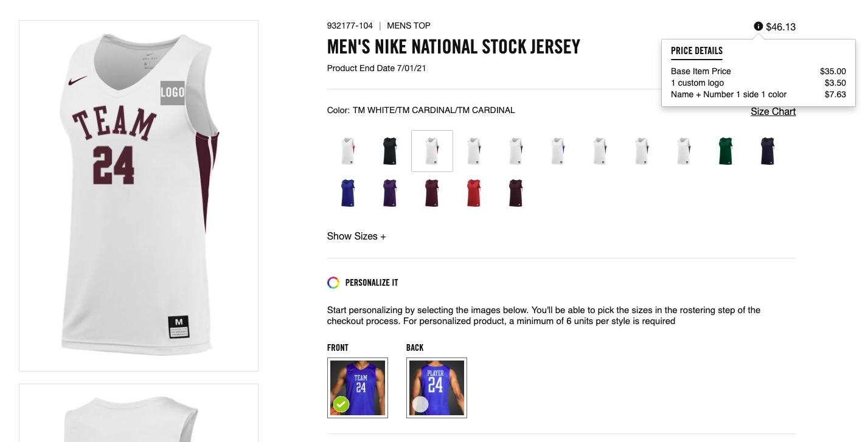Click the FRONT personalization thumbnail

pyautogui.click(x=358, y=387)
